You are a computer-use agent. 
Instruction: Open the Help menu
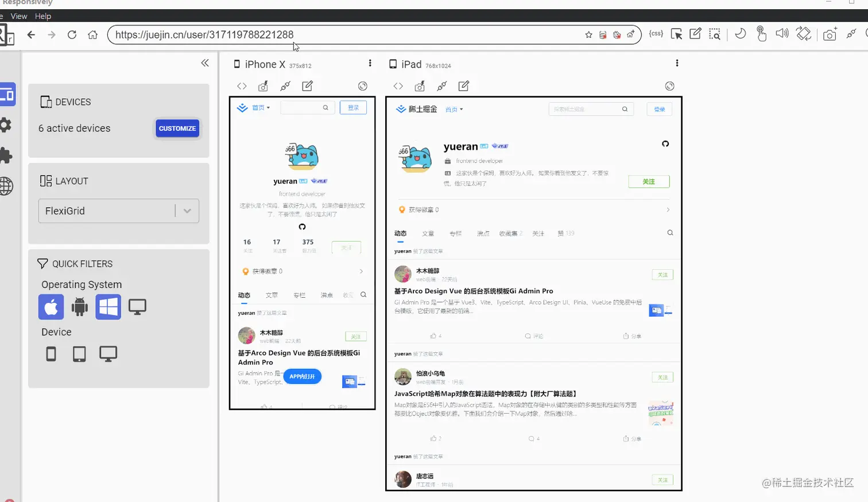coord(43,16)
